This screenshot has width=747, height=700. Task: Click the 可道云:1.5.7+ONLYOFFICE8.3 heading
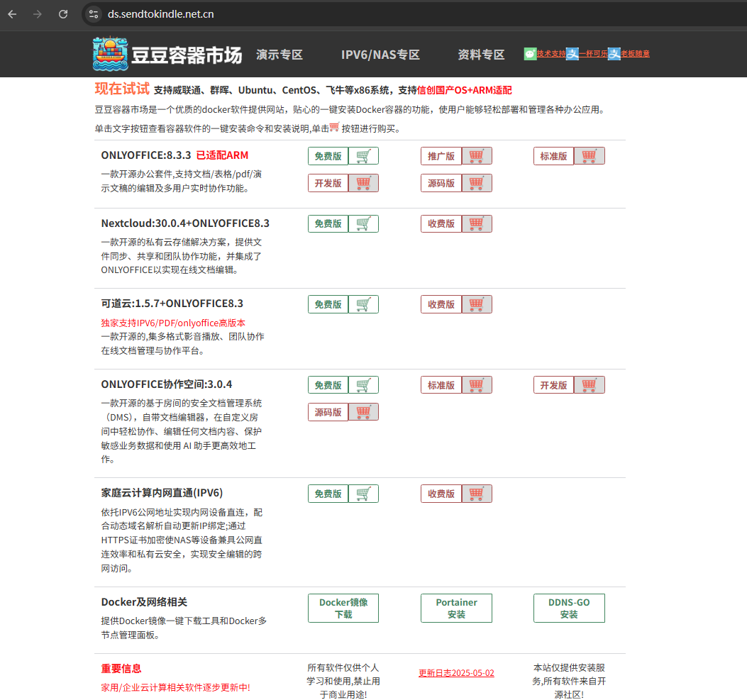[172, 304]
